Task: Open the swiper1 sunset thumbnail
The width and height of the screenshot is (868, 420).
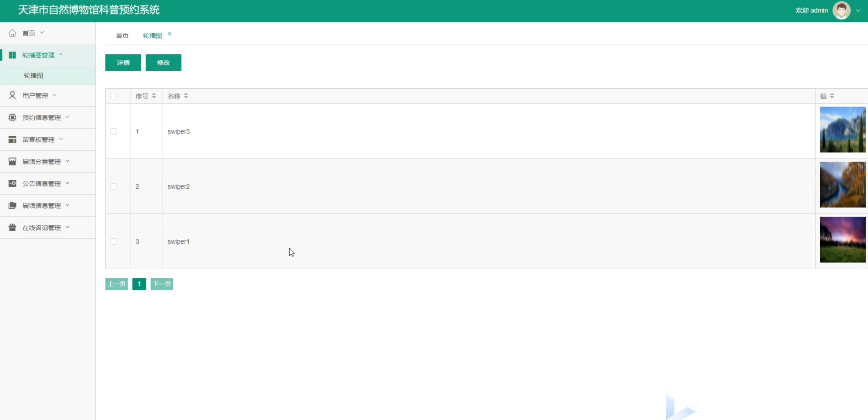Action: (843, 239)
